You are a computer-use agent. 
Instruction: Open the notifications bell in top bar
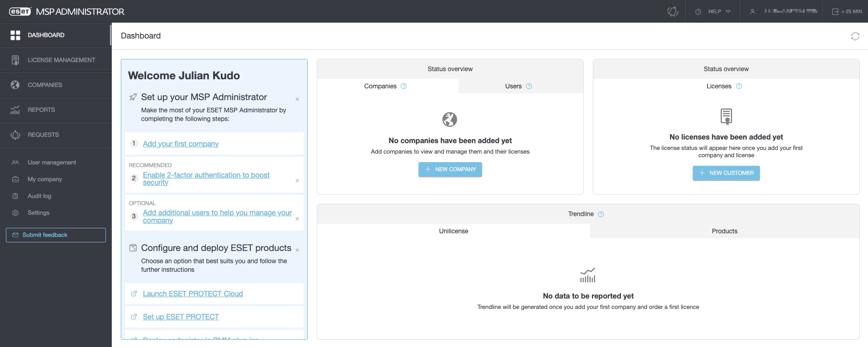(x=673, y=11)
